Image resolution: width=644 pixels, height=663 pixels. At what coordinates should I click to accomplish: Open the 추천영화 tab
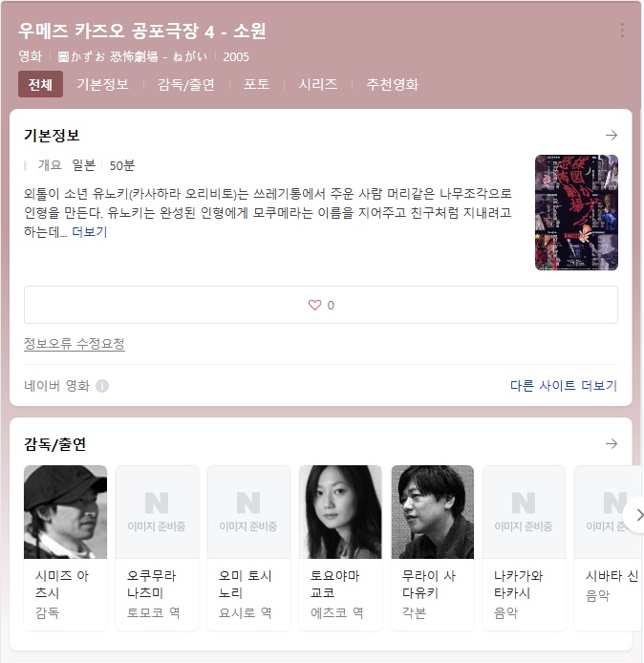[x=392, y=84]
